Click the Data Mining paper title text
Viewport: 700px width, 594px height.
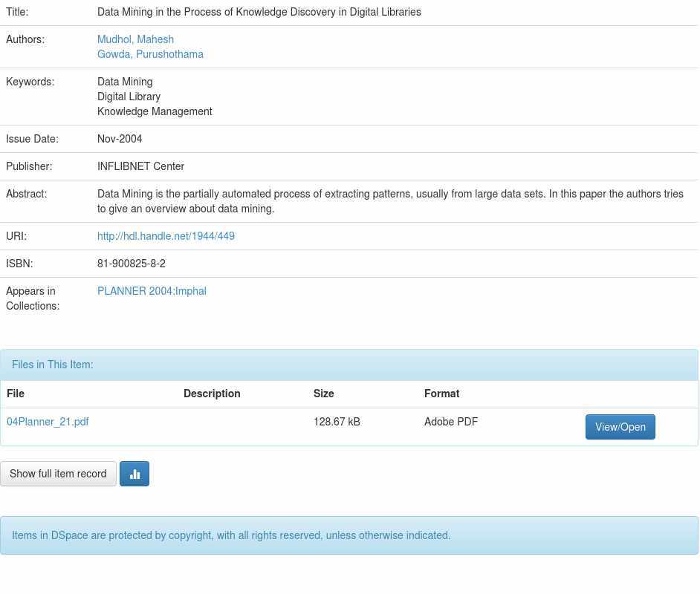click(x=259, y=12)
